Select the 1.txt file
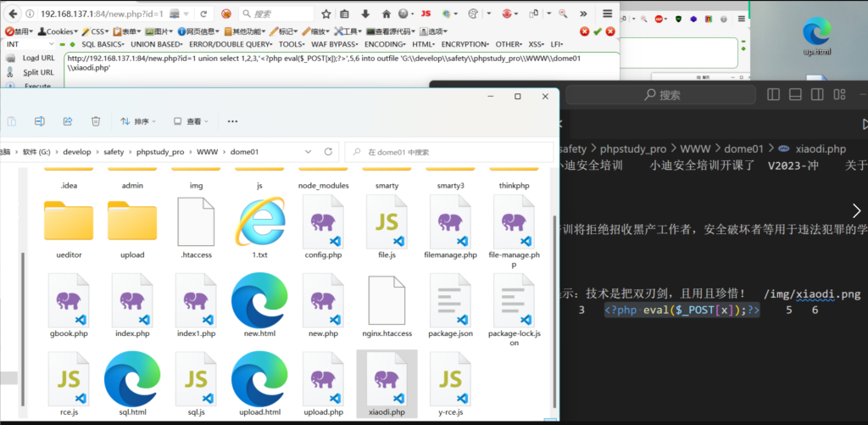This screenshot has height=425, width=868. point(259,228)
